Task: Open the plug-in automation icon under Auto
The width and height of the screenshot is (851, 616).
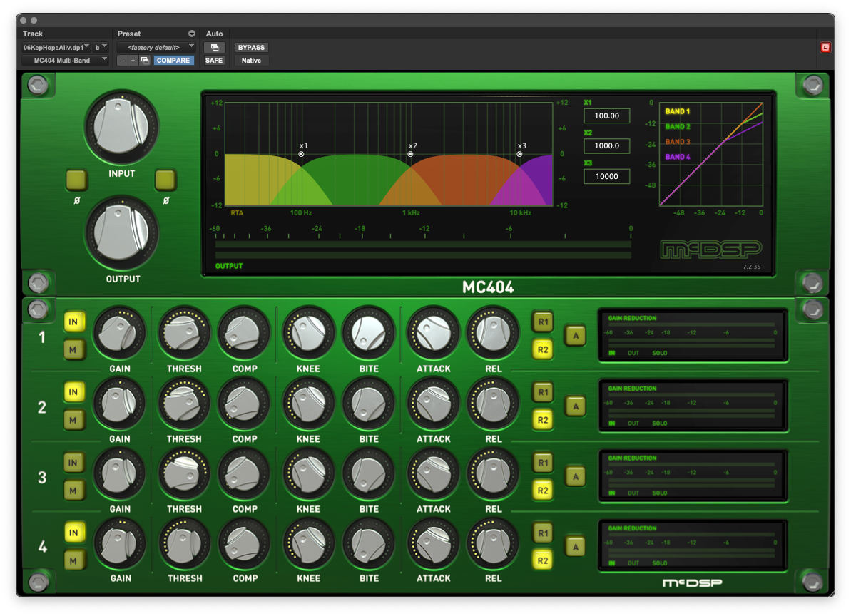Action: pyautogui.click(x=215, y=47)
